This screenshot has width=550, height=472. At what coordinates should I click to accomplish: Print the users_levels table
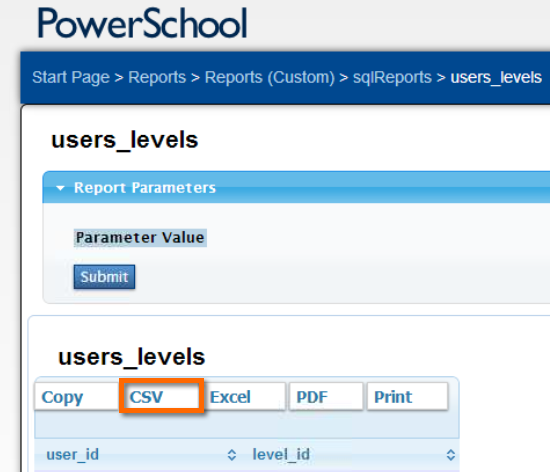pos(407,397)
